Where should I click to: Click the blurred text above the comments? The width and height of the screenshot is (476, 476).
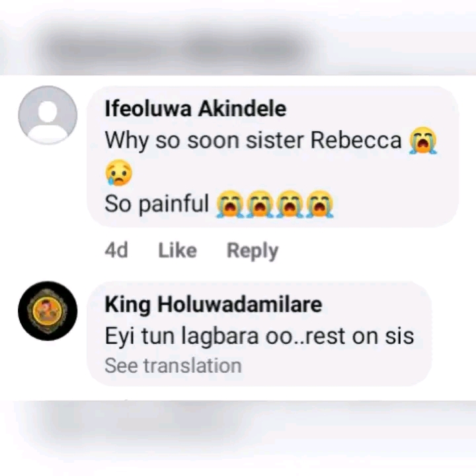coord(178,48)
